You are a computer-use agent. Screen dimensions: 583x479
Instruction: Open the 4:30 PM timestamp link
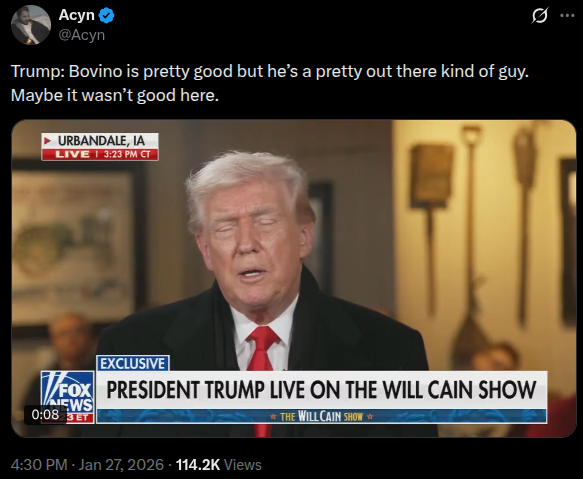(x=39, y=465)
